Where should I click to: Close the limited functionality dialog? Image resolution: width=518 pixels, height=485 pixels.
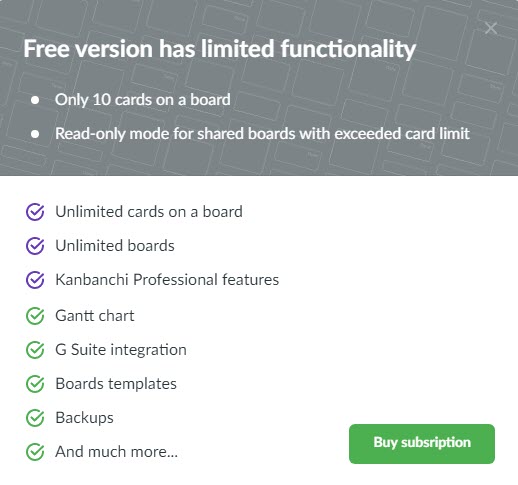coord(491,29)
